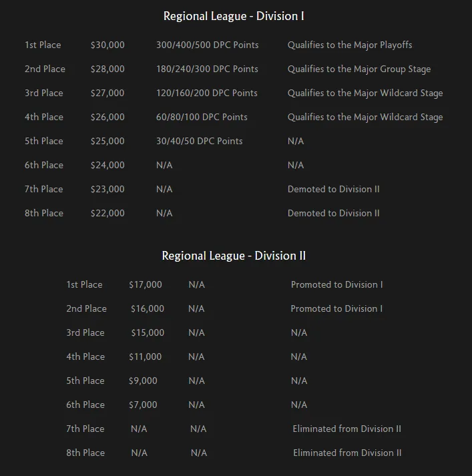Click the $24,000 sixth place prize
Viewport: 472px width, 476px height.
107,165
